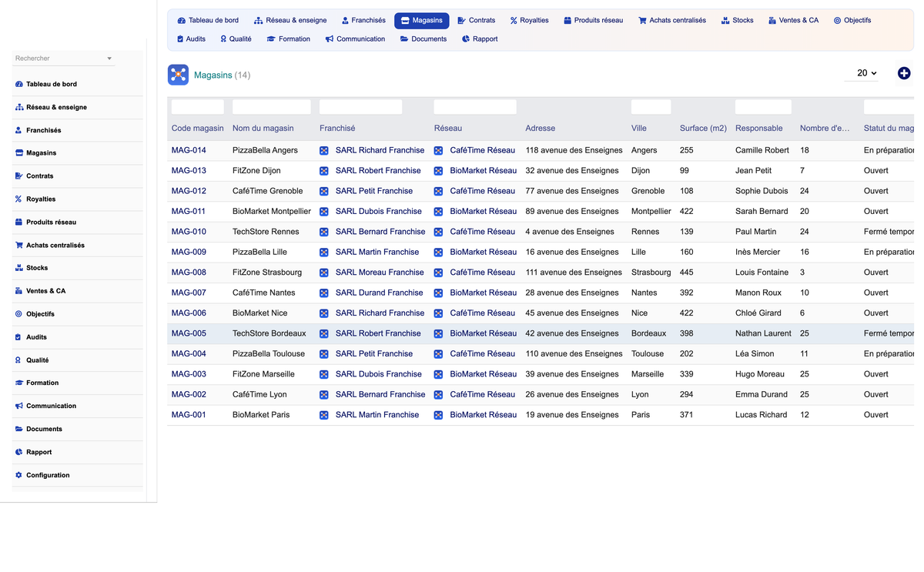Open SARL Moreau Franchise link
Screen dimensions: 924x572
pyautogui.click(x=380, y=273)
